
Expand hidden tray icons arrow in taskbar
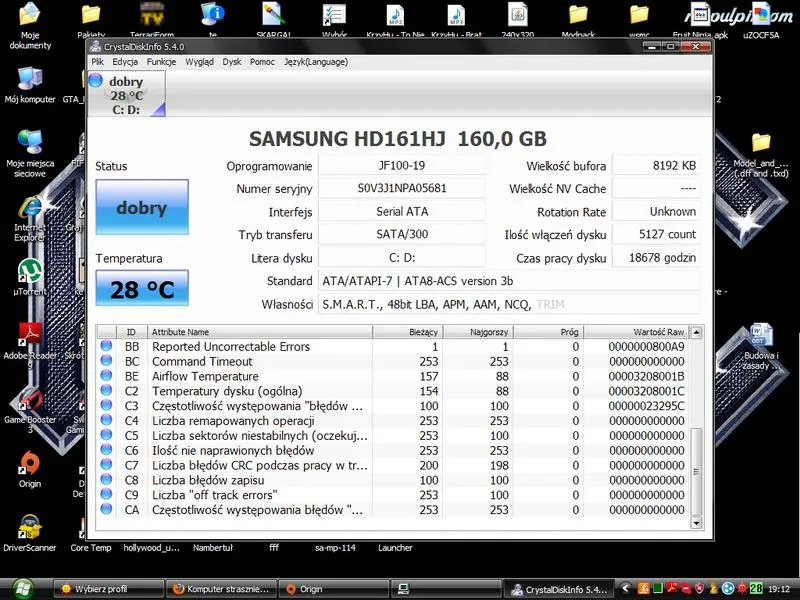click(626, 588)
